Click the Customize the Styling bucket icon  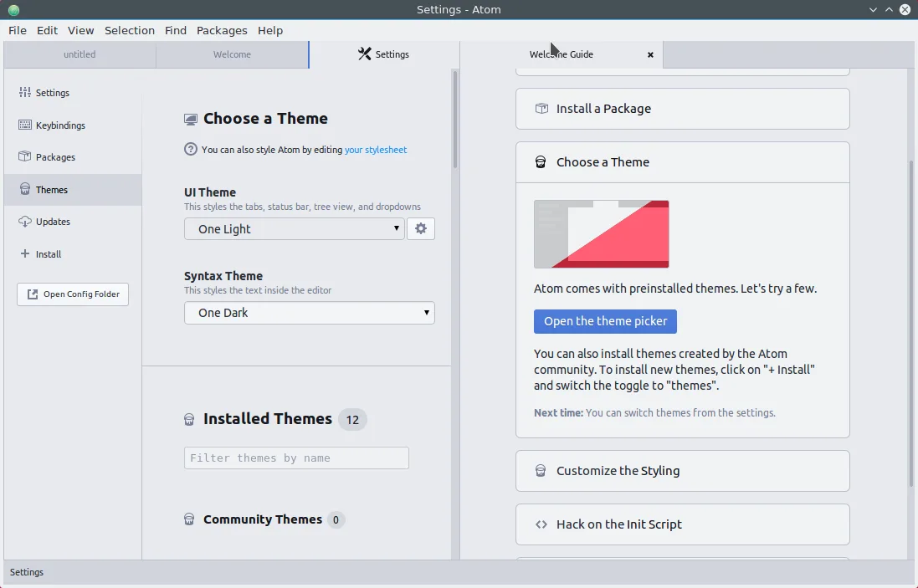[541, 470]
